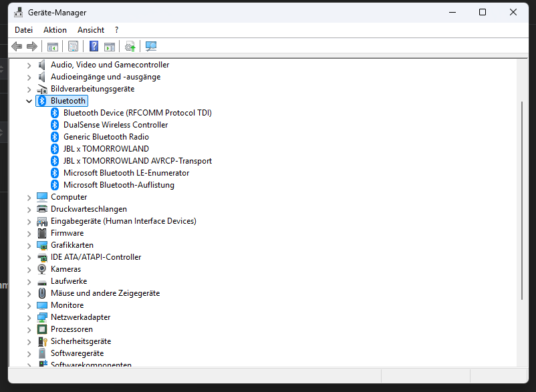The width and height of the screenshot is (536, 392).
Task: Open the ? help menu
Action: [116, 30]
